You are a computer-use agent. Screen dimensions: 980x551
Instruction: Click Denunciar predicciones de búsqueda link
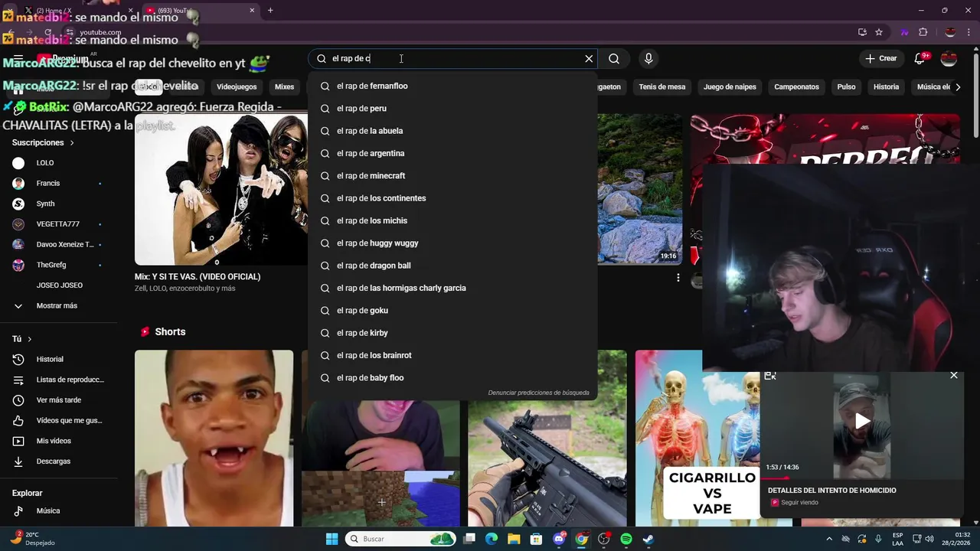(538, 393)
